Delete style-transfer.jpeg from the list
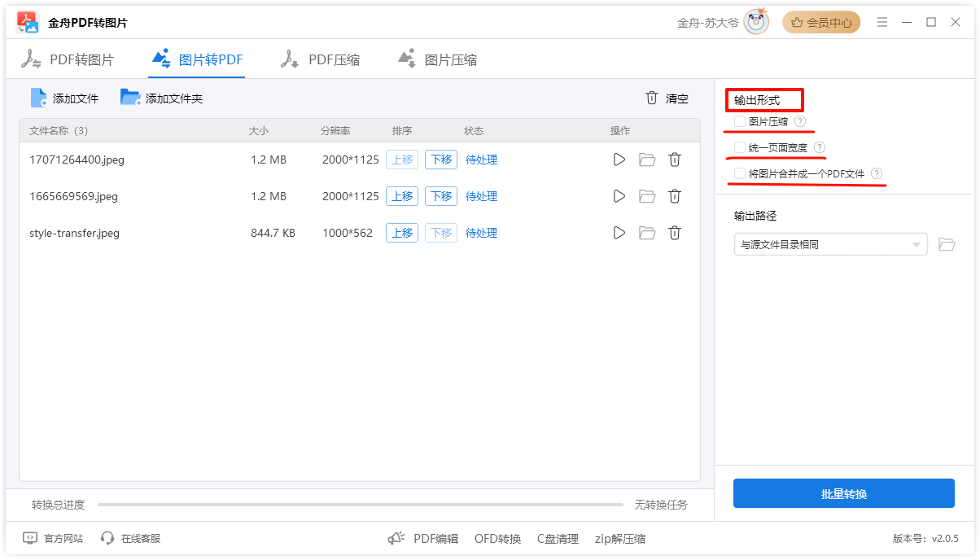 click(675, 233)
